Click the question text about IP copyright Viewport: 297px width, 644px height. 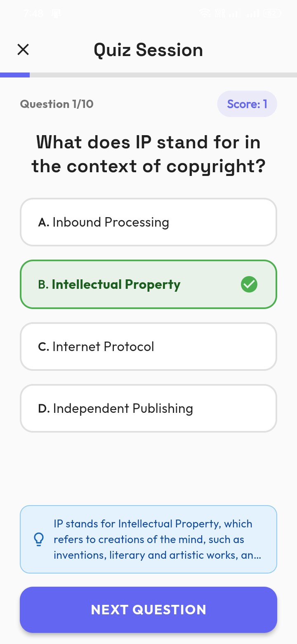[148, 154]
